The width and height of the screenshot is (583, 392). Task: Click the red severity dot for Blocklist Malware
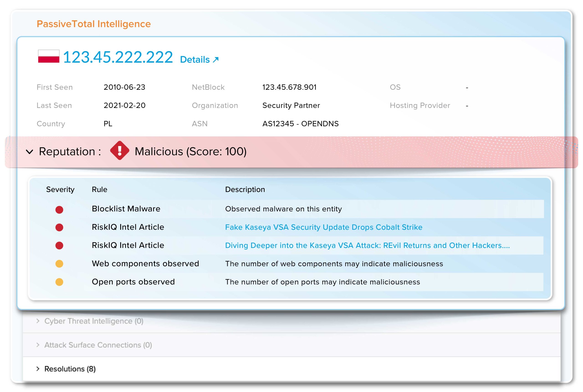[x=59, y=209]
